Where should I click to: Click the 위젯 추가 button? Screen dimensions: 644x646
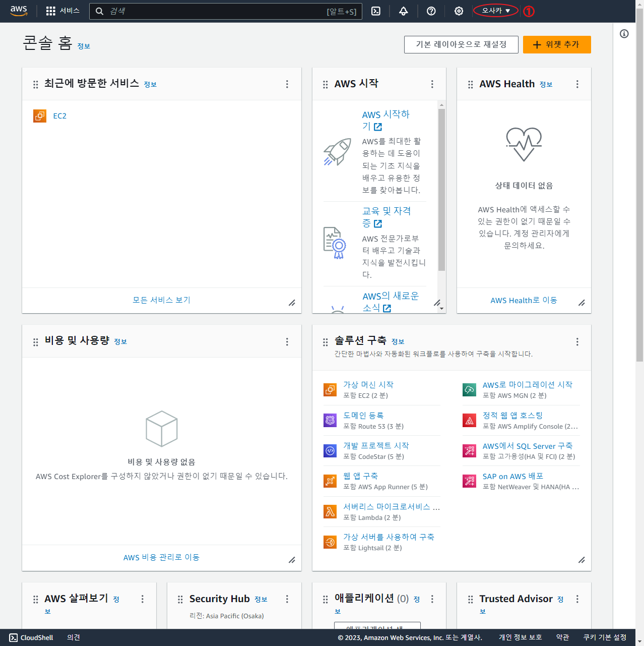point(557,44)
